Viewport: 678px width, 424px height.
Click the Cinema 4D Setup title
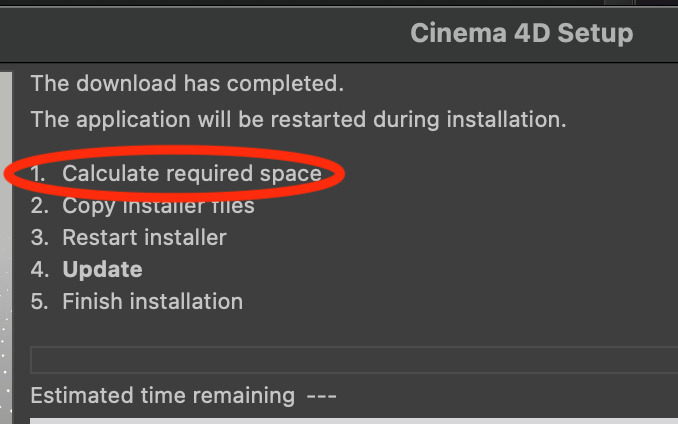click(521, 33)
